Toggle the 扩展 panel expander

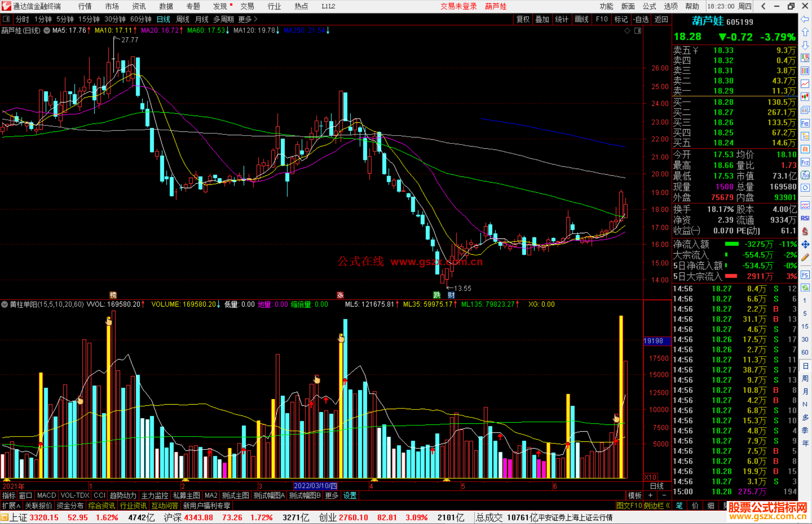point(11,506)
